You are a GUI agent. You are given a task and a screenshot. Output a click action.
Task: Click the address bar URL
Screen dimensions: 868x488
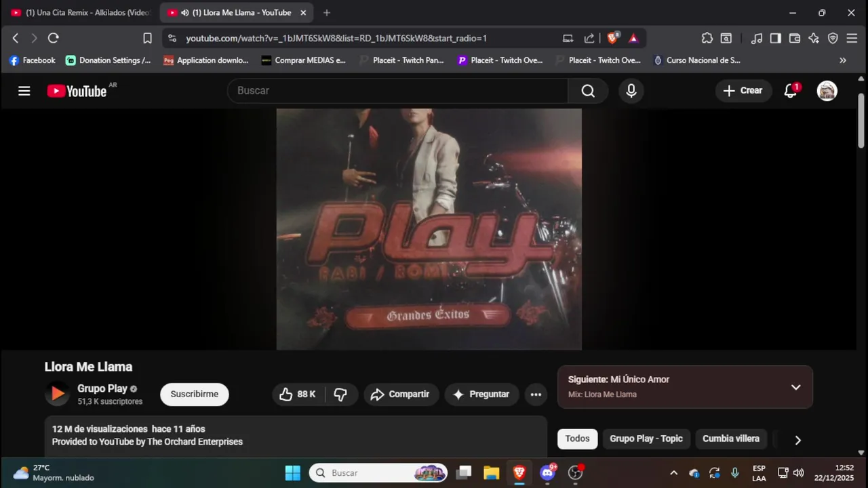click(x=336, y=39)
